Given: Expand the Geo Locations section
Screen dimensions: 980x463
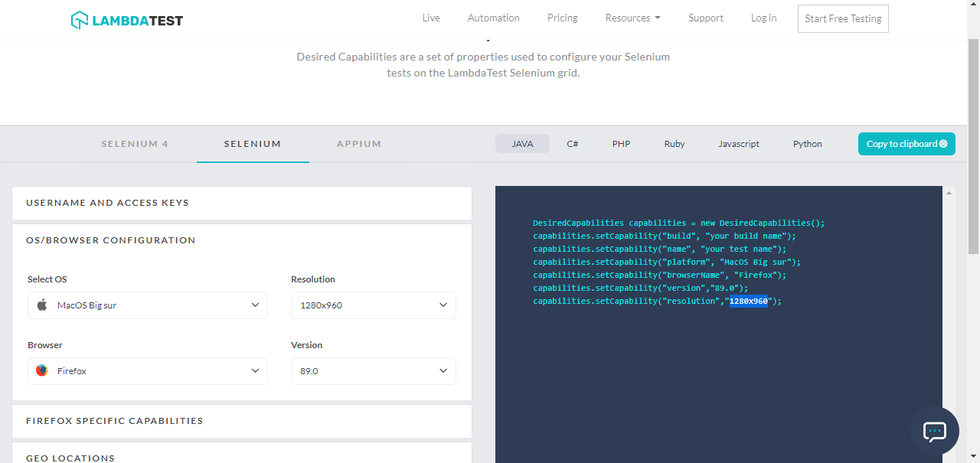Looking at the screenshot, I should 242,458.
